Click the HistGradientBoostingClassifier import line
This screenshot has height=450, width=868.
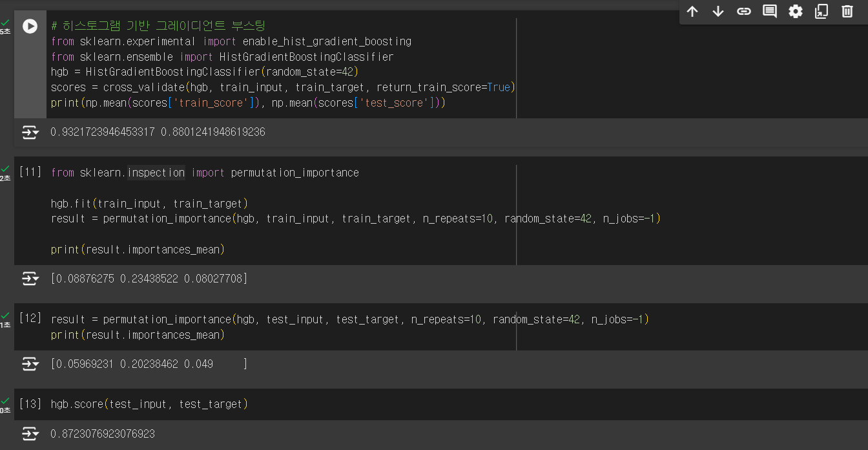click(222, 57)
